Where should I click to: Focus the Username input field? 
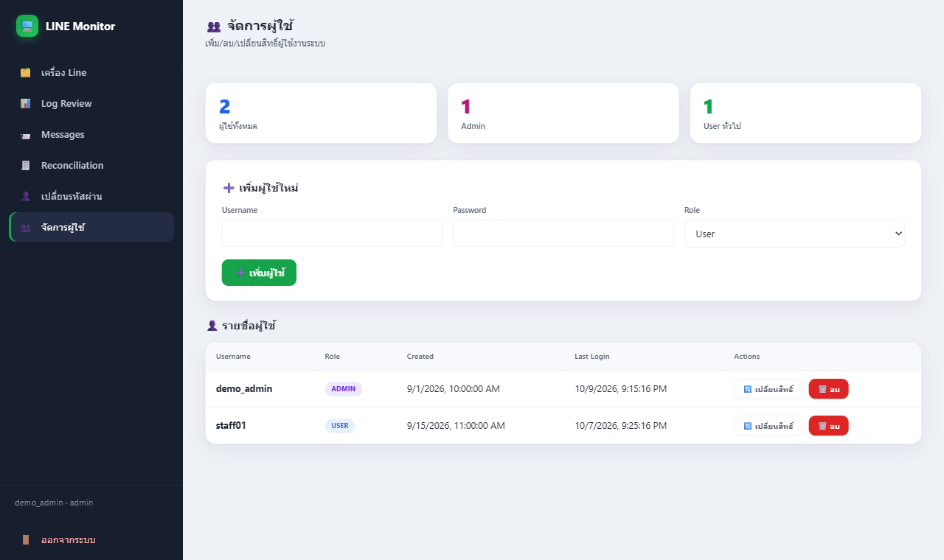[x=332, y=234]
